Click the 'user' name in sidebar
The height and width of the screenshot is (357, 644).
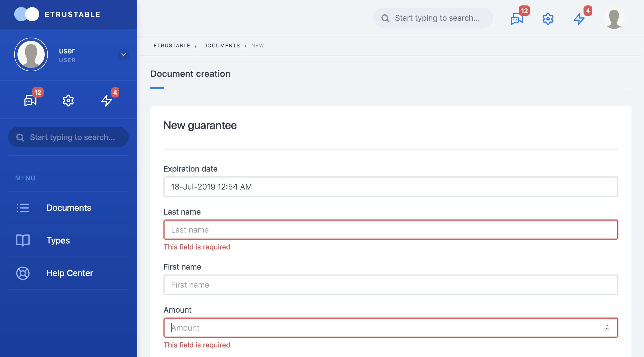[x=67, y=51]
